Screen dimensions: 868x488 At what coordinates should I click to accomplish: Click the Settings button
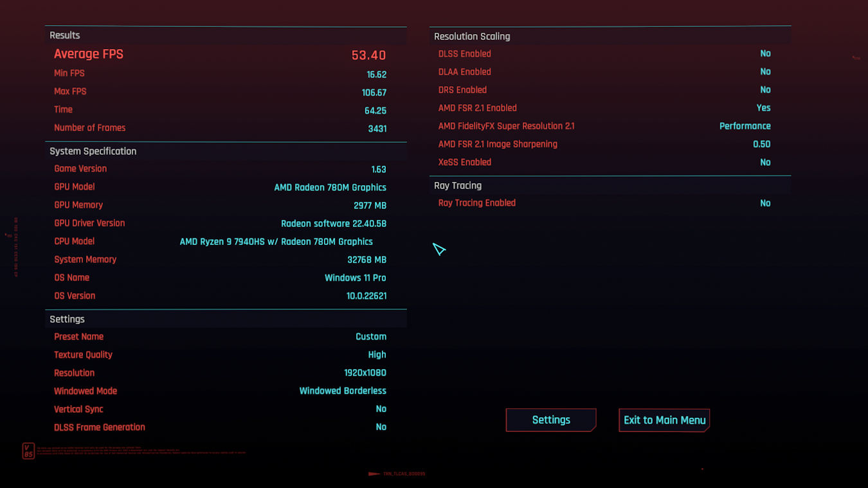[x=551, y=420]
